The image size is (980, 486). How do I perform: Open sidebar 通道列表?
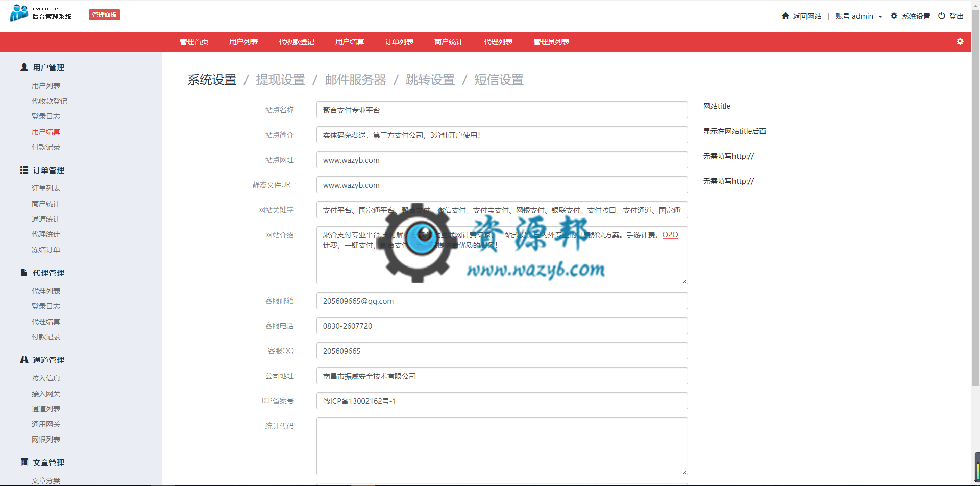[x=46, y=409]
